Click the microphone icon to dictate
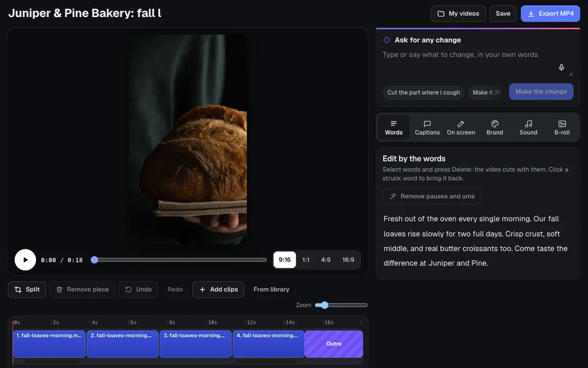 pyautogui.click(x=562, y=68)
